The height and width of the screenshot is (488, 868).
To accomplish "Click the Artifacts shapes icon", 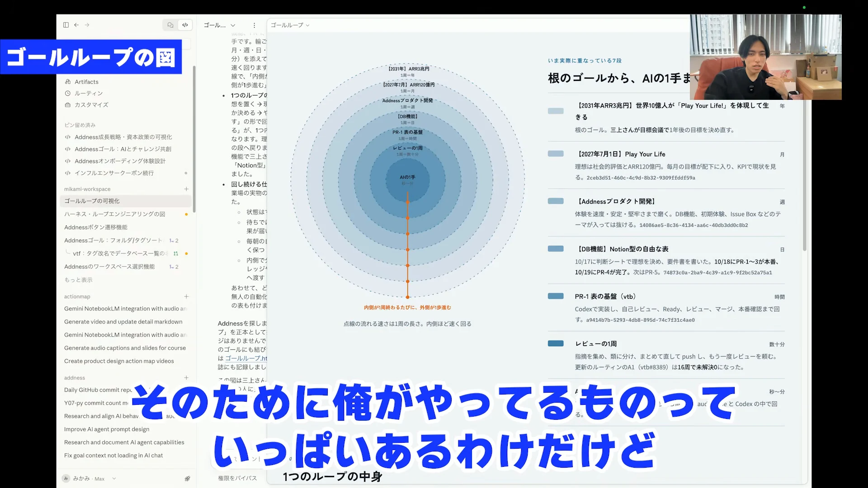I will pyautogui.click(x=68, y=82).
